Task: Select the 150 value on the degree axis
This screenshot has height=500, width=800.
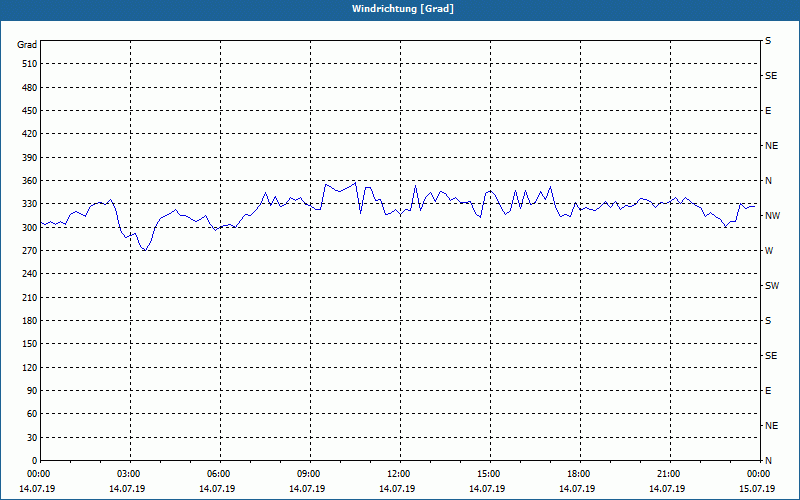Action: coord(30,344)
